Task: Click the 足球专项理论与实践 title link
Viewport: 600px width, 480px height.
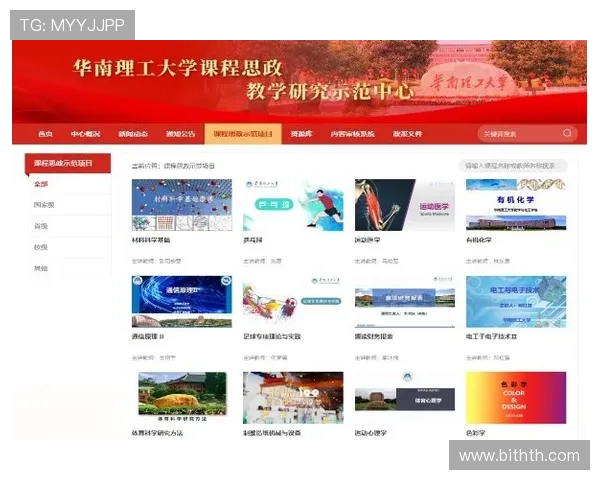Action: coord(272,336)
